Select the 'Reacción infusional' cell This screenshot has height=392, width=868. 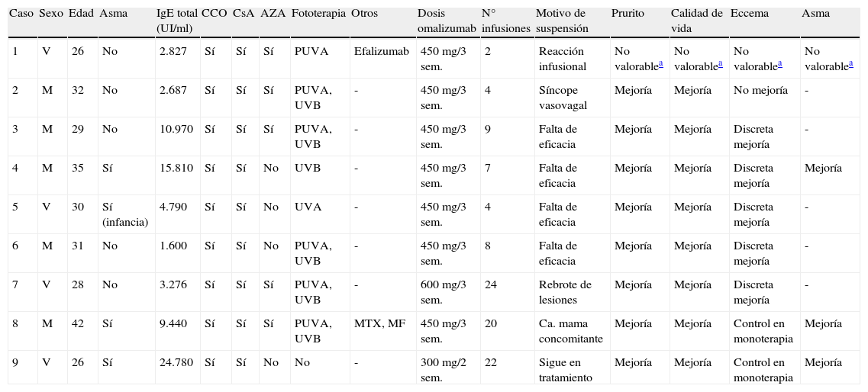click(x=564, y=59)
